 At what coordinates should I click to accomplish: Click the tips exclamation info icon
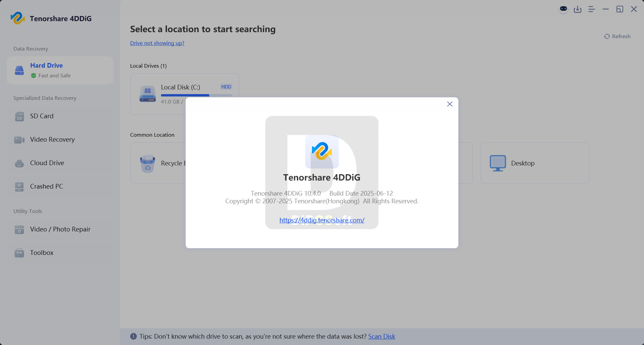pyautogui.click(x=133, y=336)
